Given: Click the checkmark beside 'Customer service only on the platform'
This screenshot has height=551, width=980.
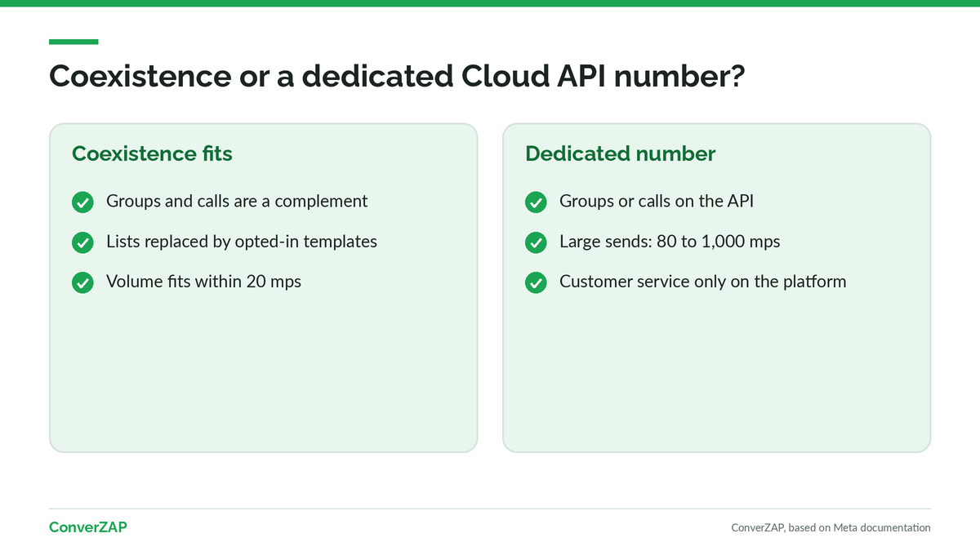Looking at the screenshot, I should [x=536, y=282].
